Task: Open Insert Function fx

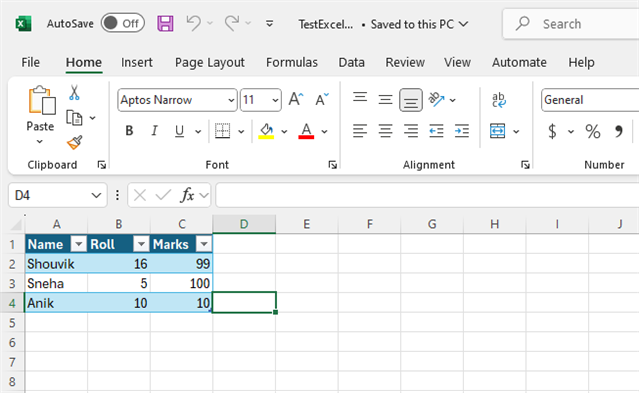Action: point(187,195)
